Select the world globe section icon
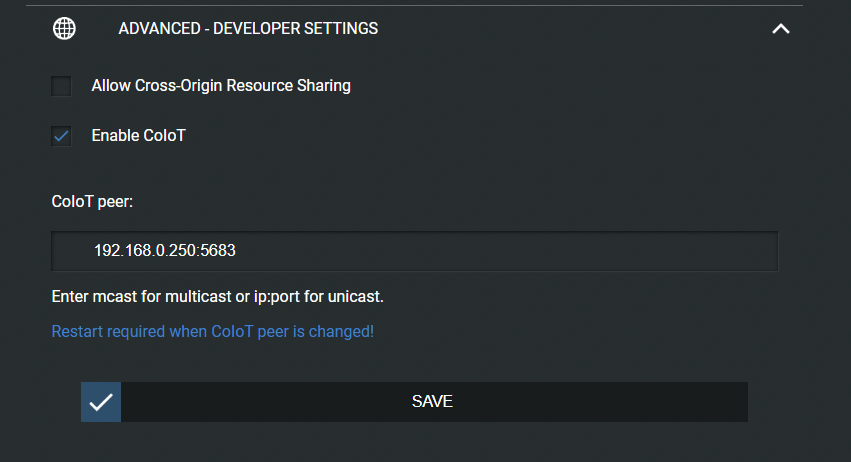The width and height of the screenshot is (851, 462). coord(64,29)
